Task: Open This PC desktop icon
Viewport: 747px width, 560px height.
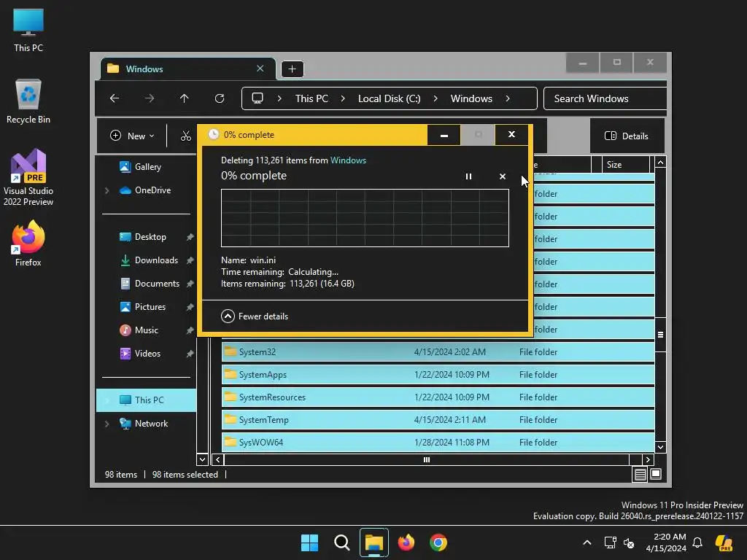Action: (28, 30)
